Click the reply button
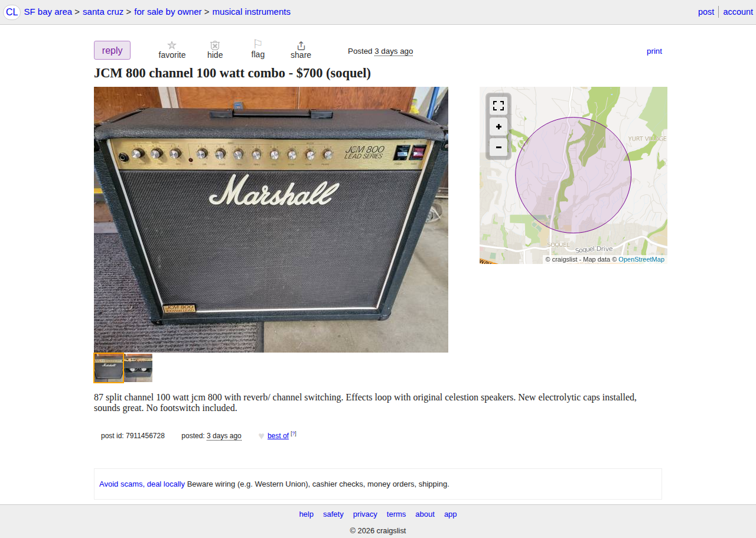Viewport: 756px width, 538px height. tap(112, 50)
